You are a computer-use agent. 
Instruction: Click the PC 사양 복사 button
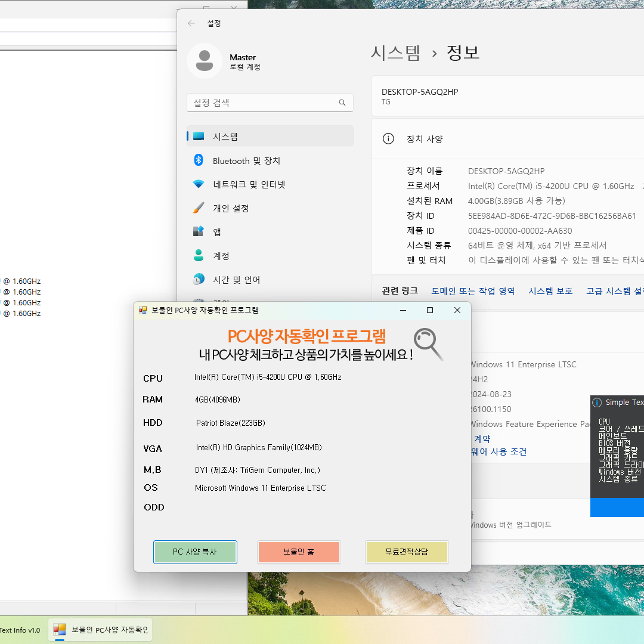click(195, 552)
